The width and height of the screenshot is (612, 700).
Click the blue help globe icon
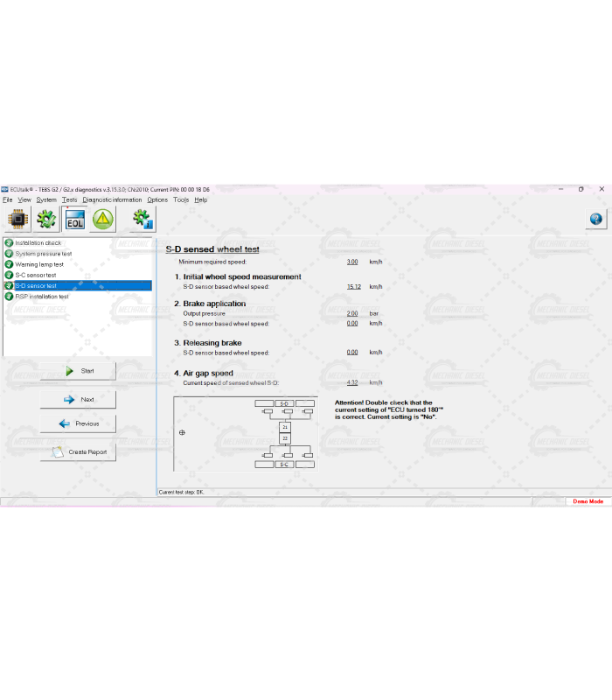click(595, 220)
